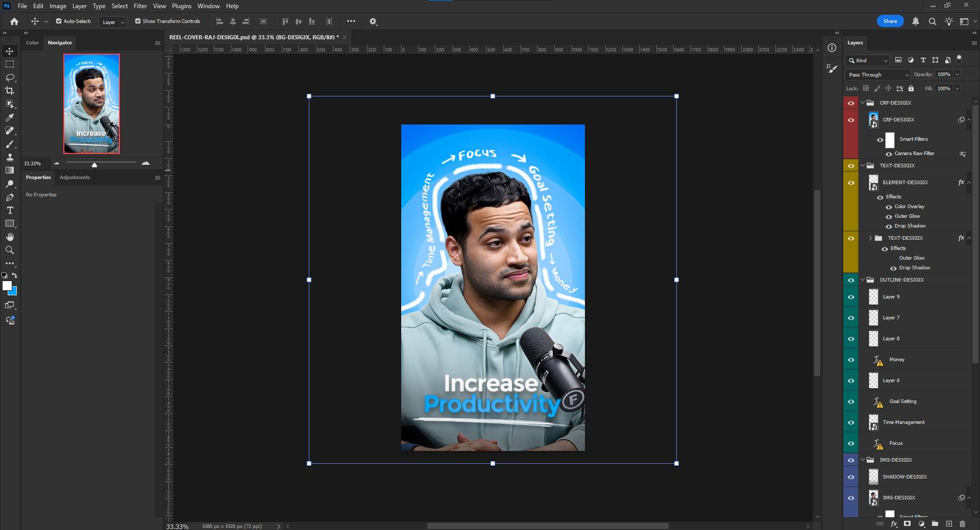This screenshot has width=980, height=530.
Task: Open the Pass Through blend mode dropdown
Action: tap(877, 74)
